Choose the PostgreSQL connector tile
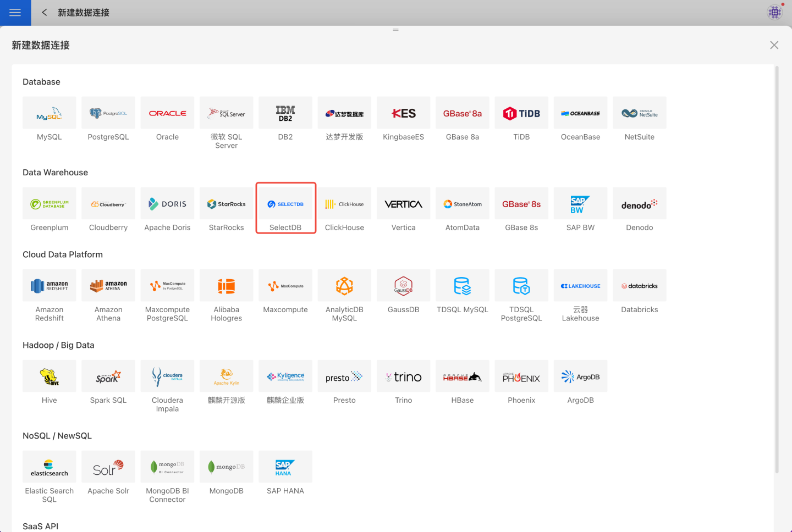Image resolution: width=792 pixels, height=532 pixels. tap(108, 113)
